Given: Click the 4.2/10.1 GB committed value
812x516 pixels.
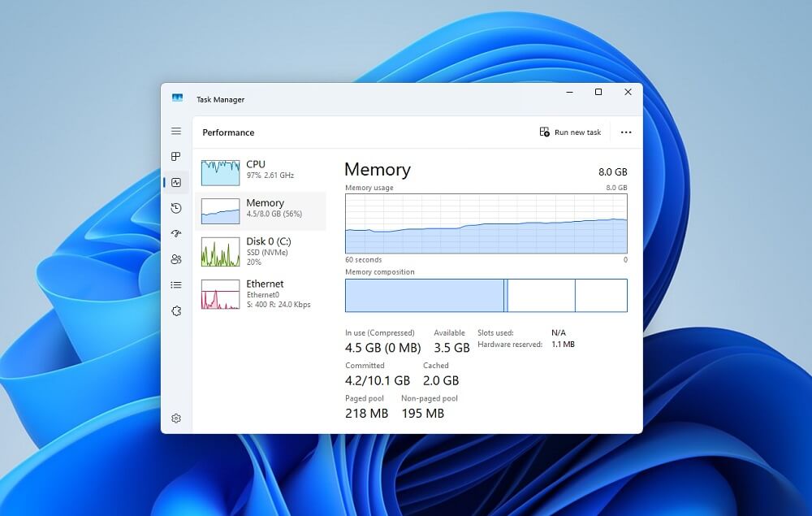Looking at the screenshot, I should click(378, 380).
